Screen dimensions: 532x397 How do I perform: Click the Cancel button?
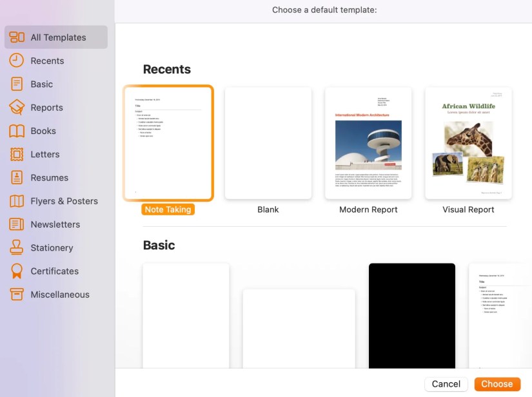click(x=446, y=384)
